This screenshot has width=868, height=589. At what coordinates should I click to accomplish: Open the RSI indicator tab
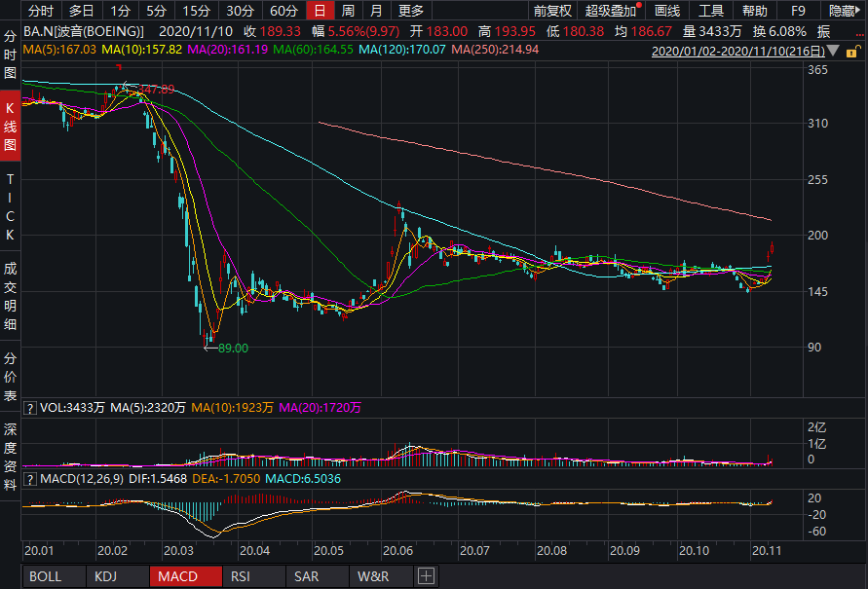tap(240, 576)
